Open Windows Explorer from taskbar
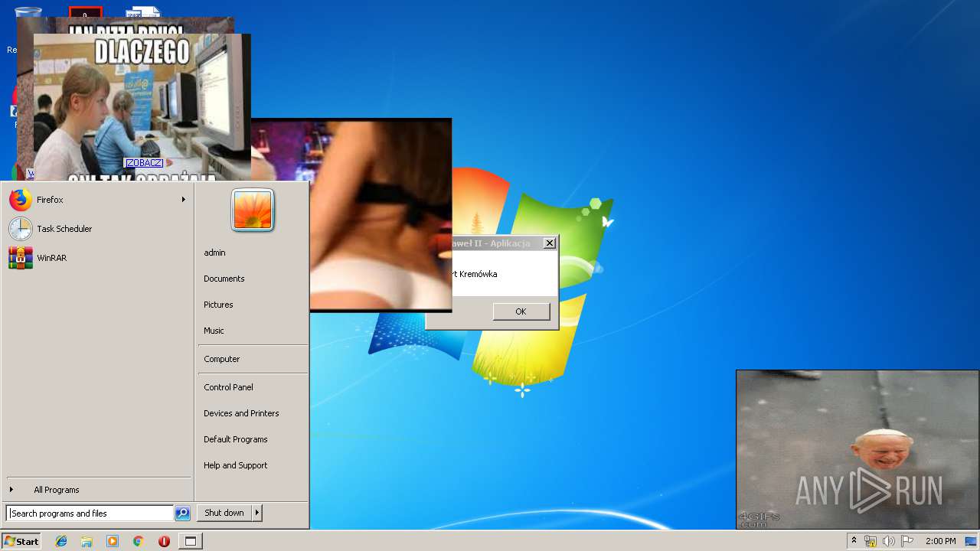This screenshot has height=551, width=980. tap(87, 541)
